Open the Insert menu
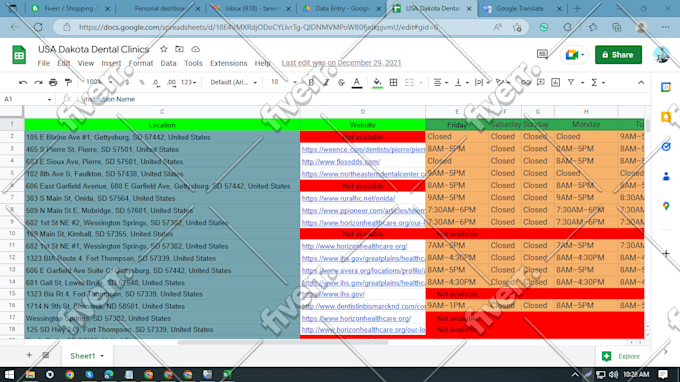Screen dimensions: 680x382 pyautogui.click(x=111, y=63)
